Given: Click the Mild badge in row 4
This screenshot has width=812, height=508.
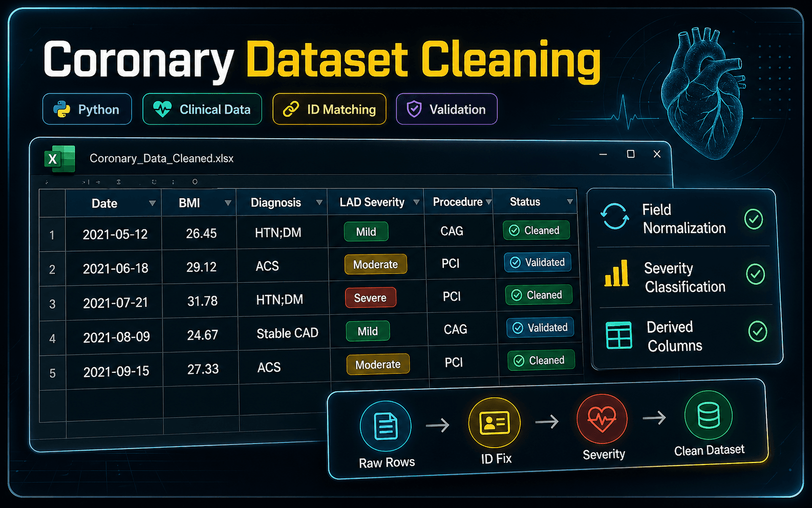Looking at the screenshot, I should tap(368, 331).
